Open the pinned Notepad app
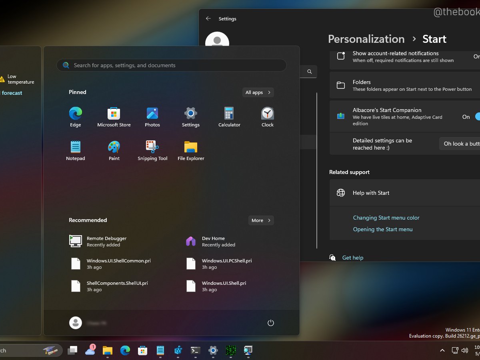 pos(75,150)
